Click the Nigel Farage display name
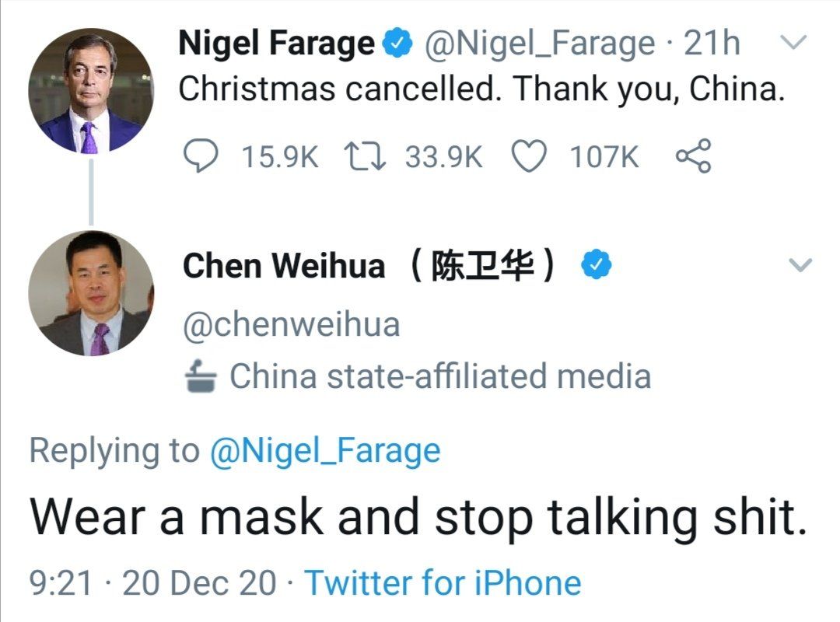 pyautogui.click(x=276, y=44)
